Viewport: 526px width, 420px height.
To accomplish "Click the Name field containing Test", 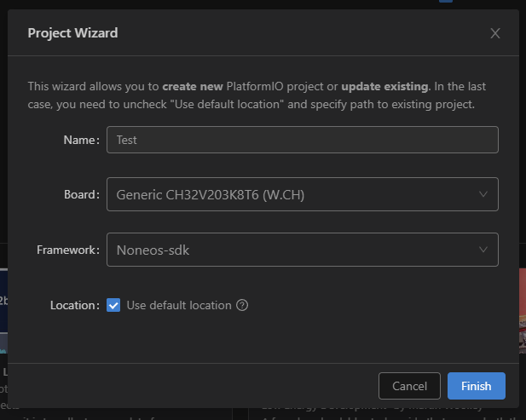I will click(x=302, y=140).
